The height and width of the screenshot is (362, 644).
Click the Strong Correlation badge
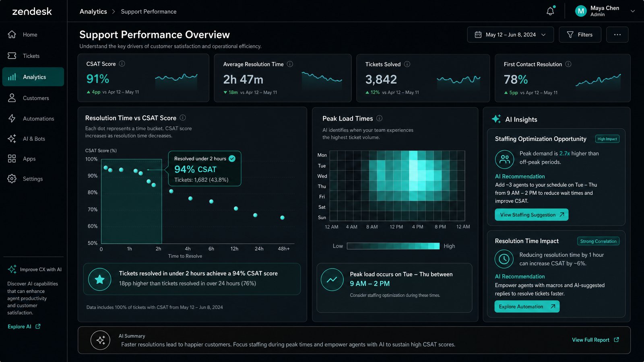(598, 241)
